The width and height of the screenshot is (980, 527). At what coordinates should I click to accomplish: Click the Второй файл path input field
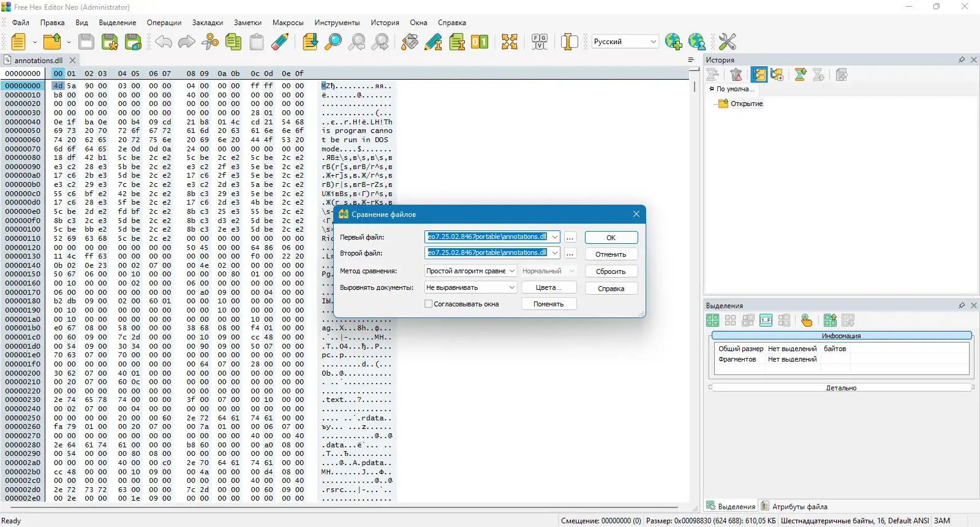487,253
